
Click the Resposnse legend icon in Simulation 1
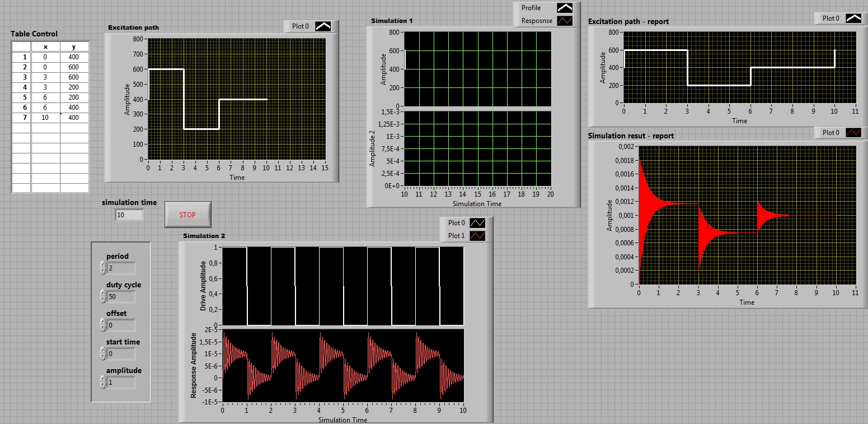tap(565, 21)
